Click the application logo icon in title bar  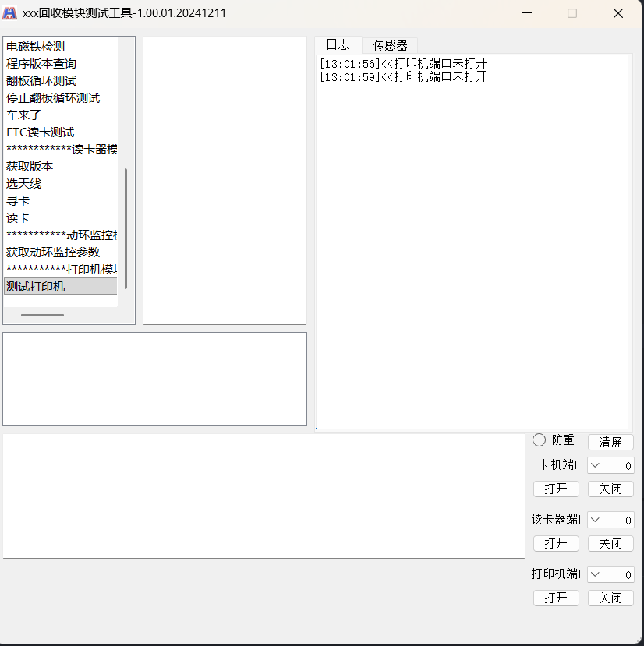tap(9, 13)
